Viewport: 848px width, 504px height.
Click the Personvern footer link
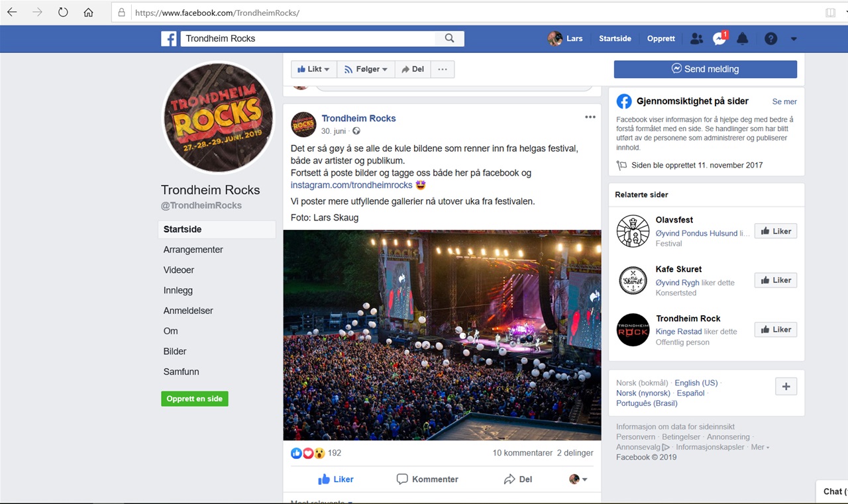(636, 437)
